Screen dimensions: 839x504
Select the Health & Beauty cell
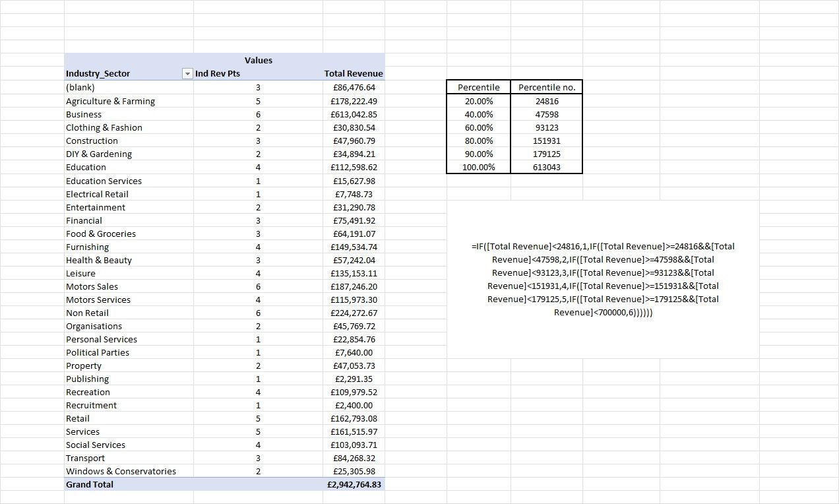tap(129, 260)
